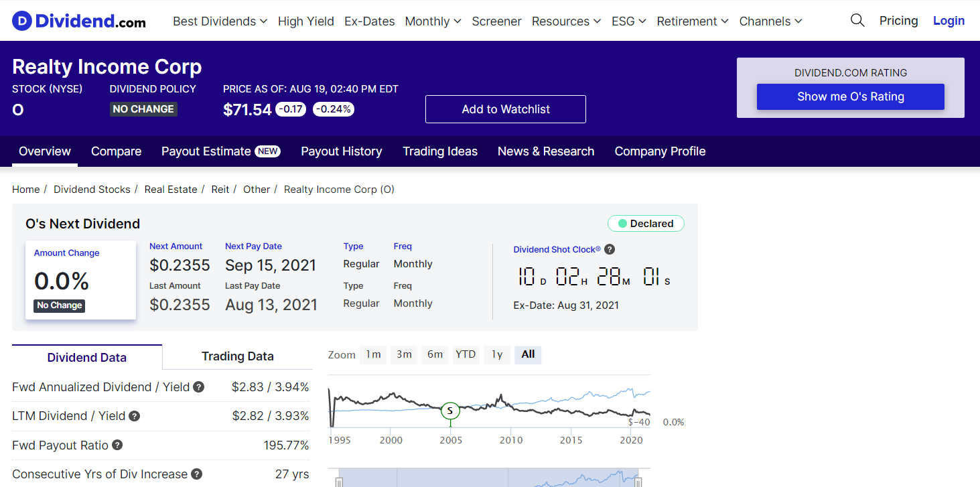Viewport: 980px width, 487px height.
Task: Click the NEW badge on Payout Estimate
Action: tap(268, 151)
